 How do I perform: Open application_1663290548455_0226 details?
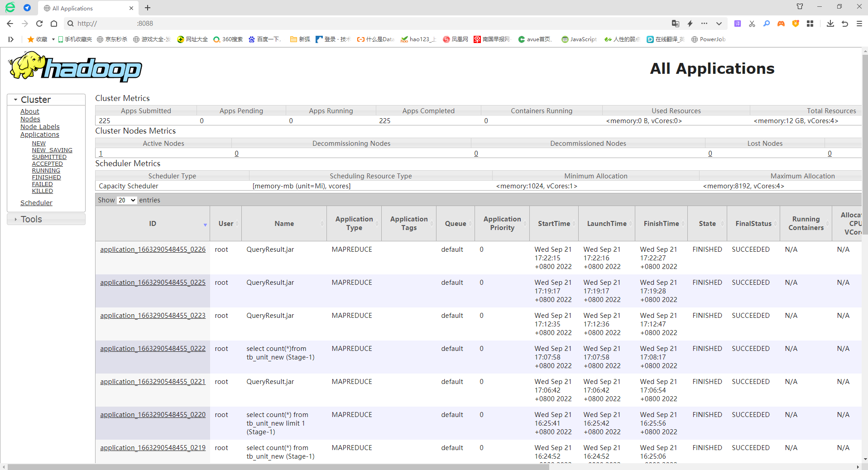(153, 249)
